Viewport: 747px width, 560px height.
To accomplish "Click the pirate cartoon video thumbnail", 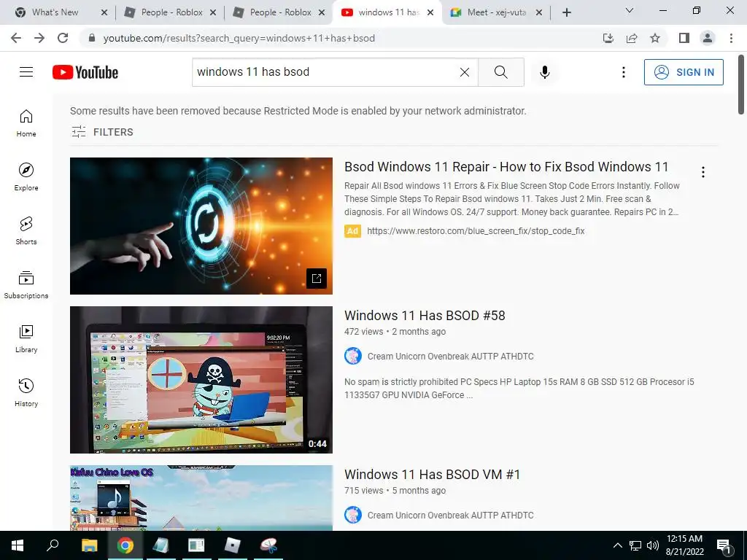I will (x=201, y=379).
